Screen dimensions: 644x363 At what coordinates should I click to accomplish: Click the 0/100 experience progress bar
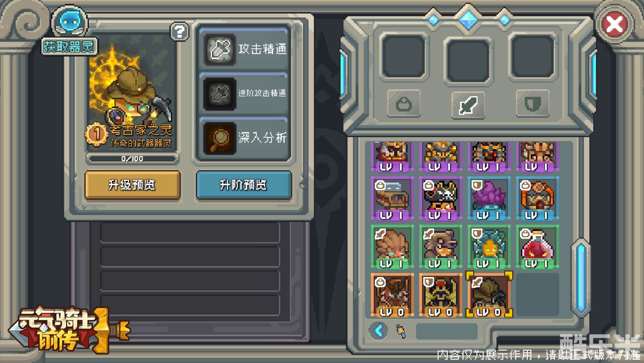click(133, 159)
